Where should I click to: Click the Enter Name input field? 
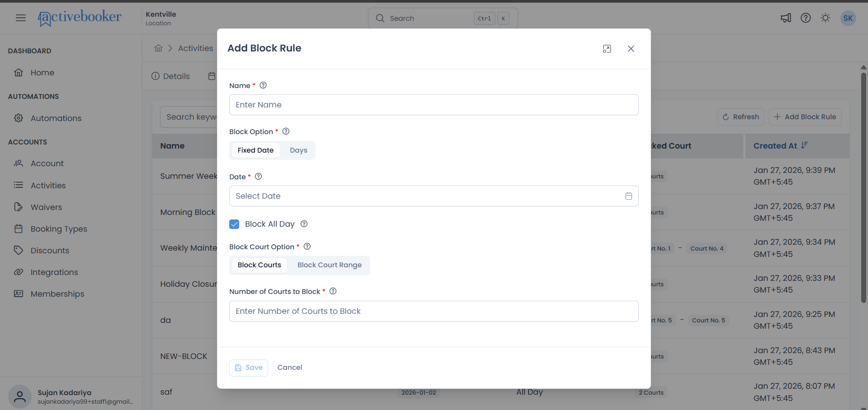434,105
